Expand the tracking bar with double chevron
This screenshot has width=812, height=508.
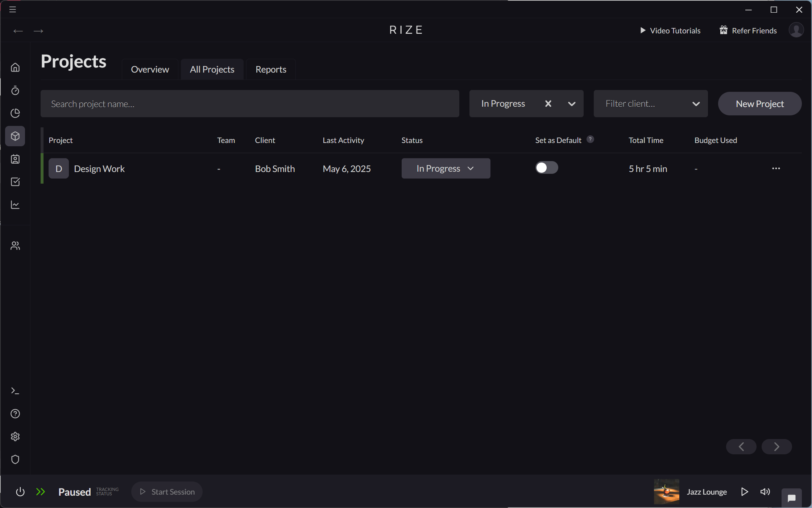click(x=41, y=492)
